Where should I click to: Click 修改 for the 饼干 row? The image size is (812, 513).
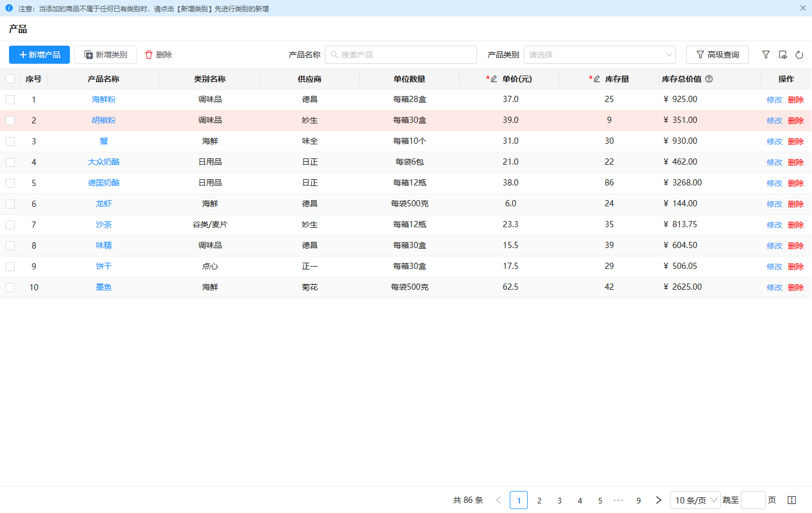coord(774,267)
